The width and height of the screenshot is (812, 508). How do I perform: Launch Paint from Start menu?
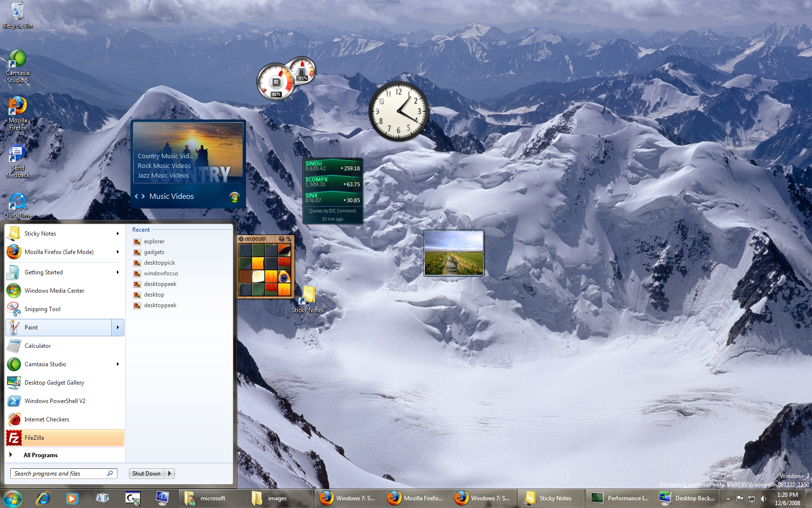pyautogui.click(x=58, y=328)
